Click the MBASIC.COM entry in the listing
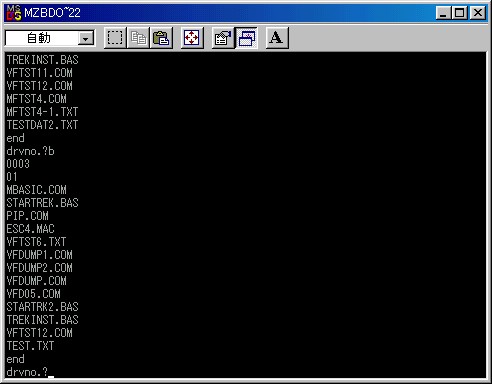 [x=36, y=190]
